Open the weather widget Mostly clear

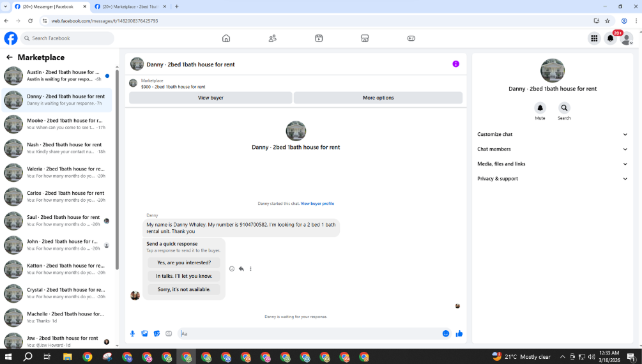coord(521,356)
